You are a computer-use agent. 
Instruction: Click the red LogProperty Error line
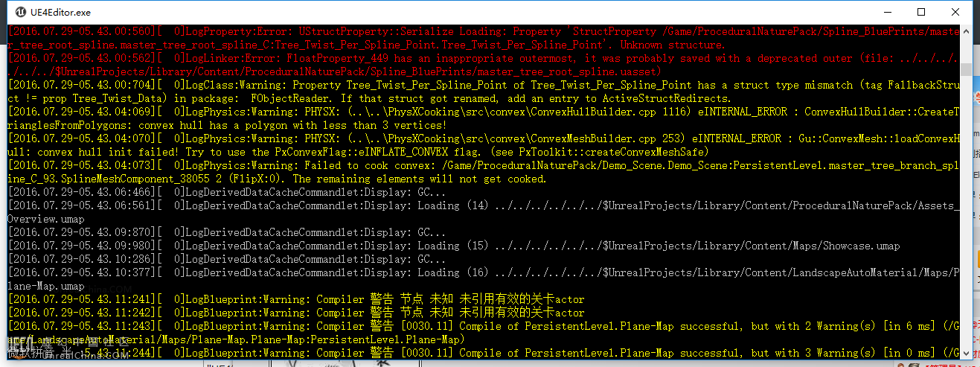pyautogui.click(x=484, y=39)
